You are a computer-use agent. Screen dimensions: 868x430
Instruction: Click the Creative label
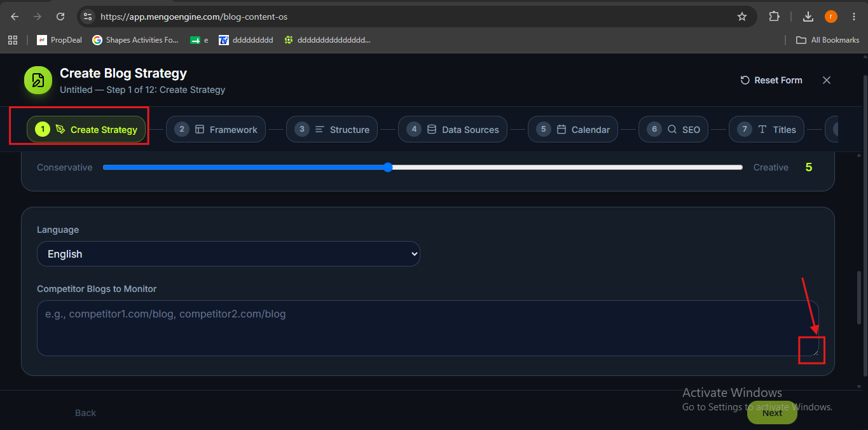(x=771, y=167)
